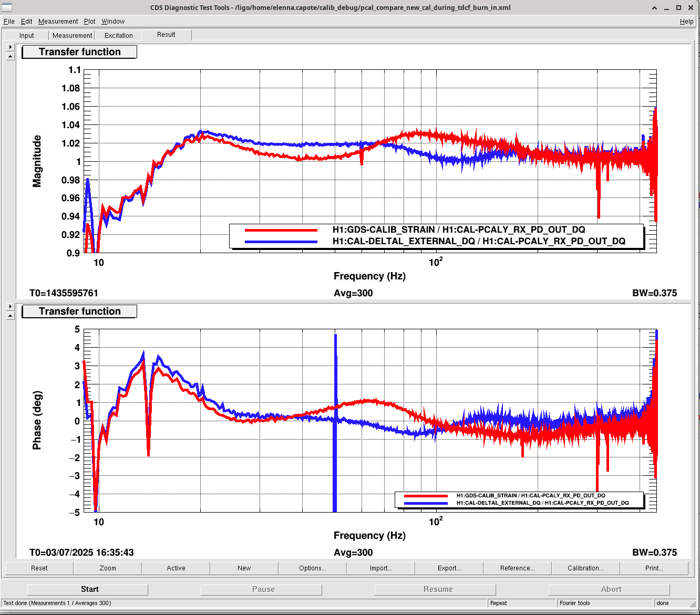
Task: Click the Pause button
Action: (261, 589)
